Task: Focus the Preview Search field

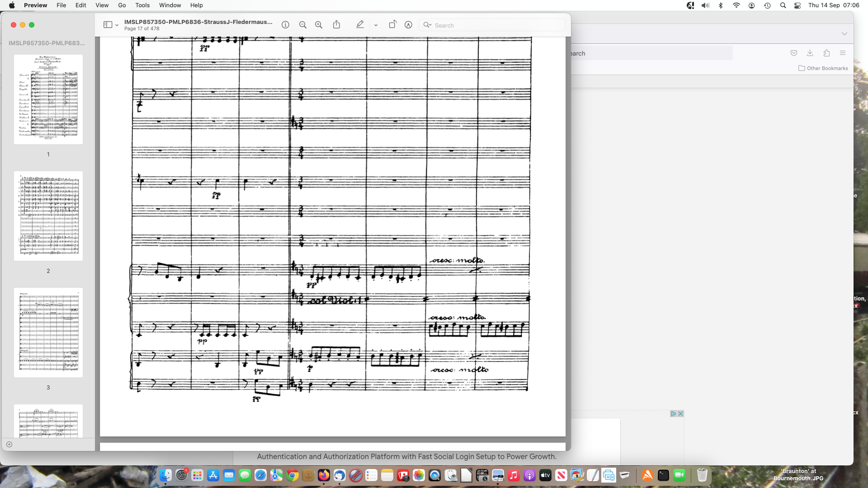Action: point(492,25)
